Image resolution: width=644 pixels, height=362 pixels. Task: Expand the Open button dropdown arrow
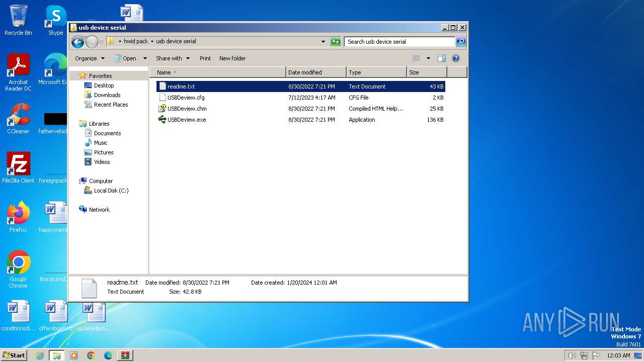click(x=145, y=58)
